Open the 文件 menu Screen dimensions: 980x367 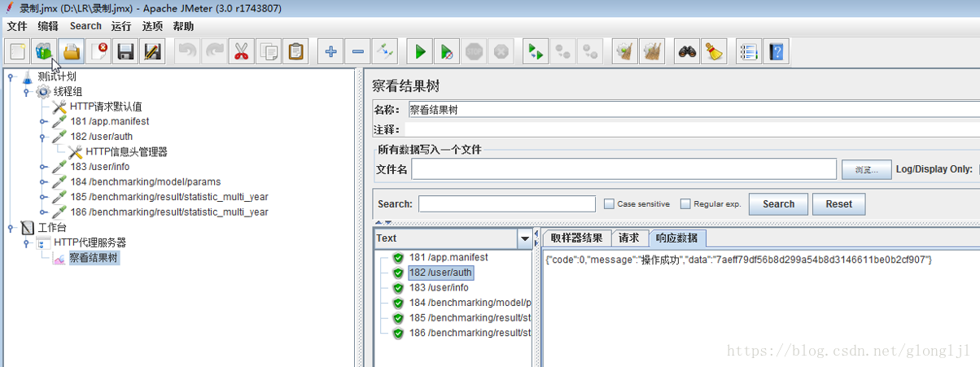17,26
